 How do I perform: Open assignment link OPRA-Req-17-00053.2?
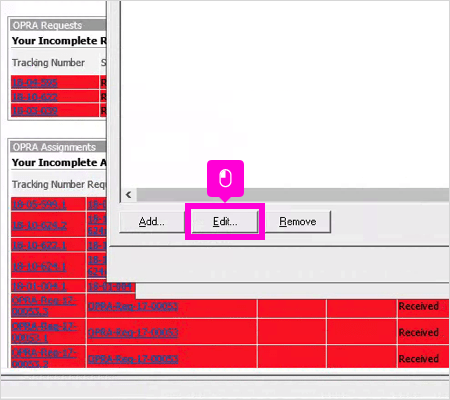(x=44, y=358)
